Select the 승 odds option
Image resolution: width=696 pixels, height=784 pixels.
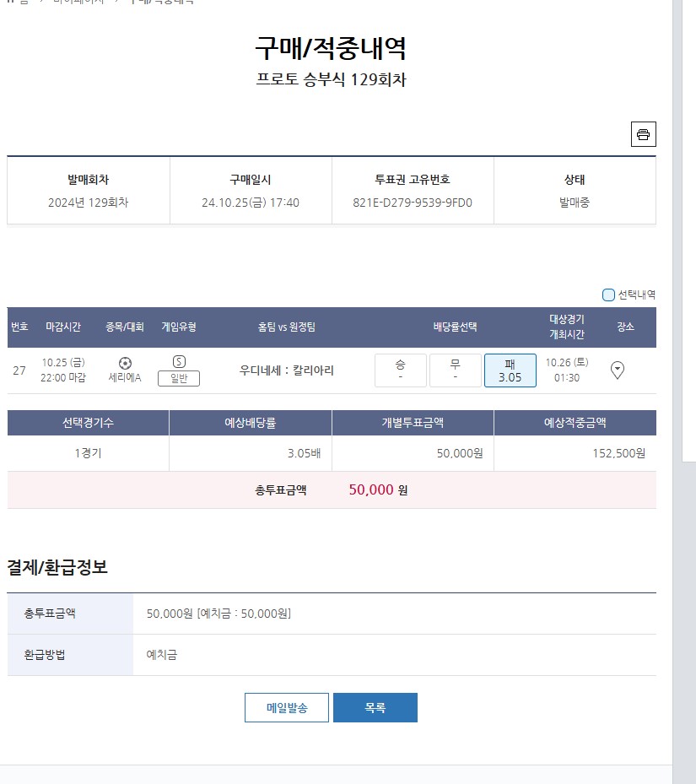400,370
